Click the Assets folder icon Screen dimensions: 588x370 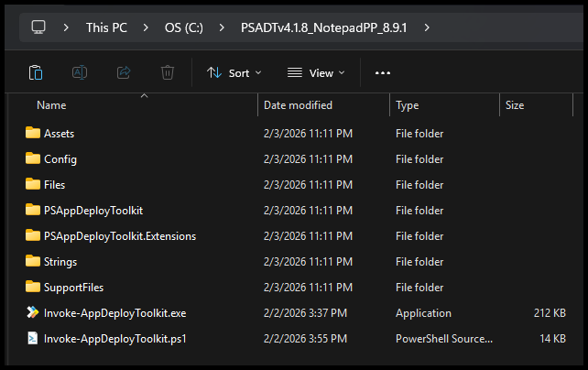click(33, 133)
